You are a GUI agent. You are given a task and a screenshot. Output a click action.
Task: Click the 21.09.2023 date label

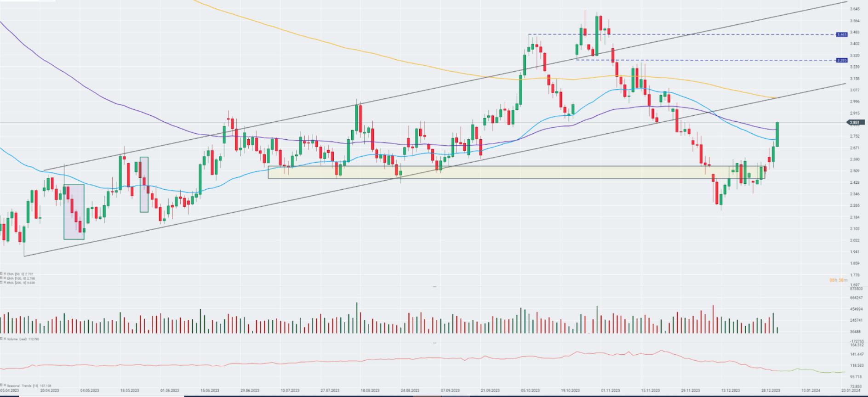coord(490,391)
